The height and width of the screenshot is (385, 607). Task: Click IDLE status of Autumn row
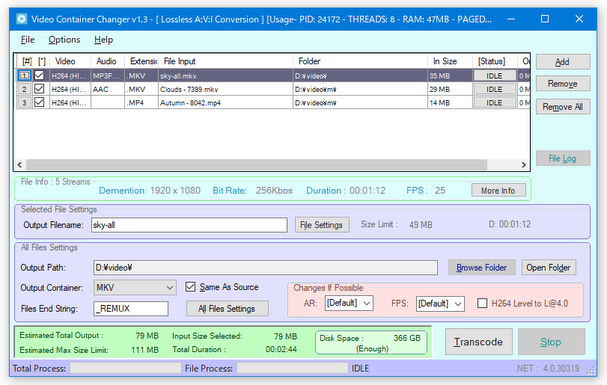click(x=495, y=103)
